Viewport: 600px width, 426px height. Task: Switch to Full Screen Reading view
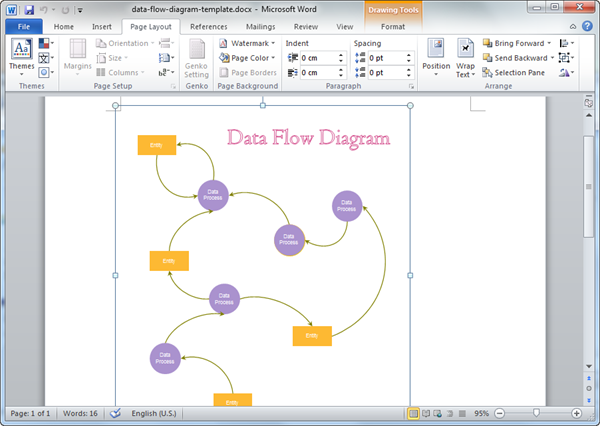click(x=426, y=413)
